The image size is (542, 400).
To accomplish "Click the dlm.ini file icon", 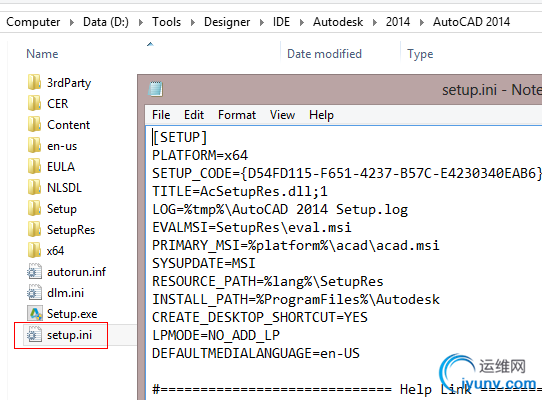I will [x=35, y=293].
